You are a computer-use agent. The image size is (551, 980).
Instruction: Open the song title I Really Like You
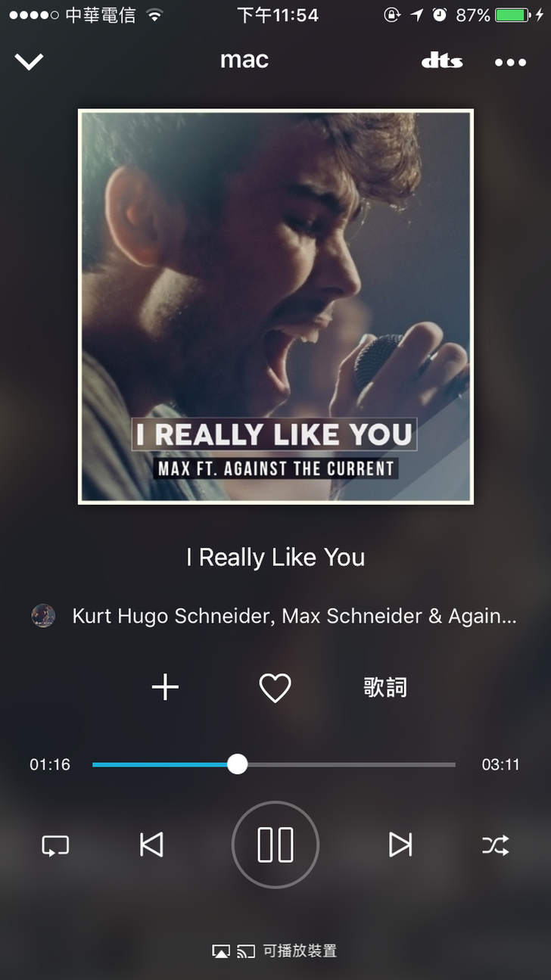(275, 558)
